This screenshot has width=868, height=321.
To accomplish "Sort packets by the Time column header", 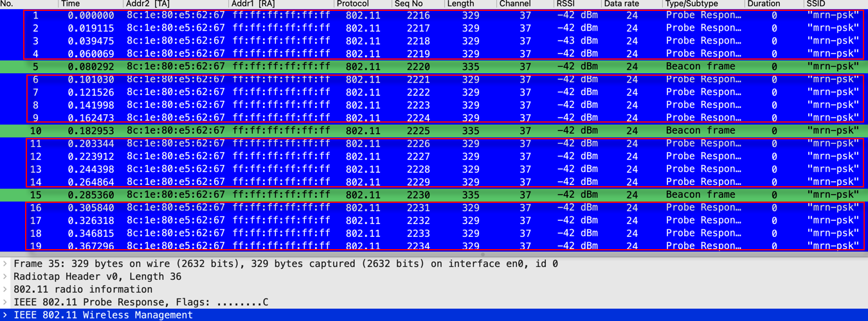I will [x=71, y=4].
